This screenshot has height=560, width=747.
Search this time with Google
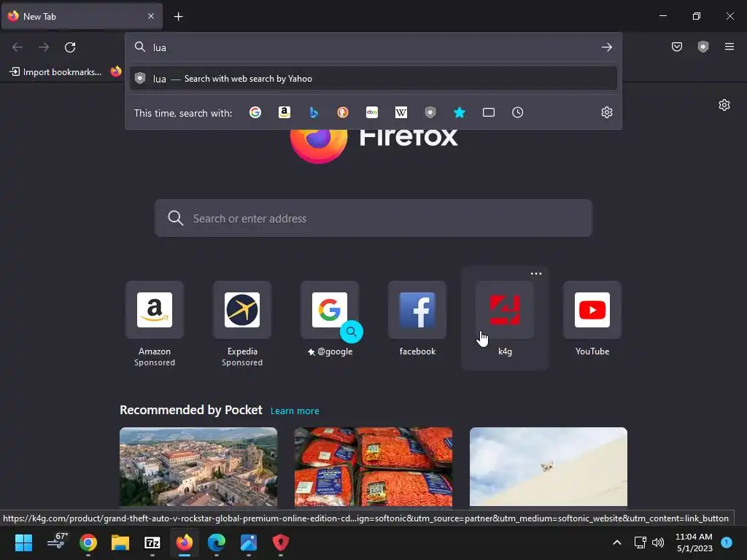(255, 112)
